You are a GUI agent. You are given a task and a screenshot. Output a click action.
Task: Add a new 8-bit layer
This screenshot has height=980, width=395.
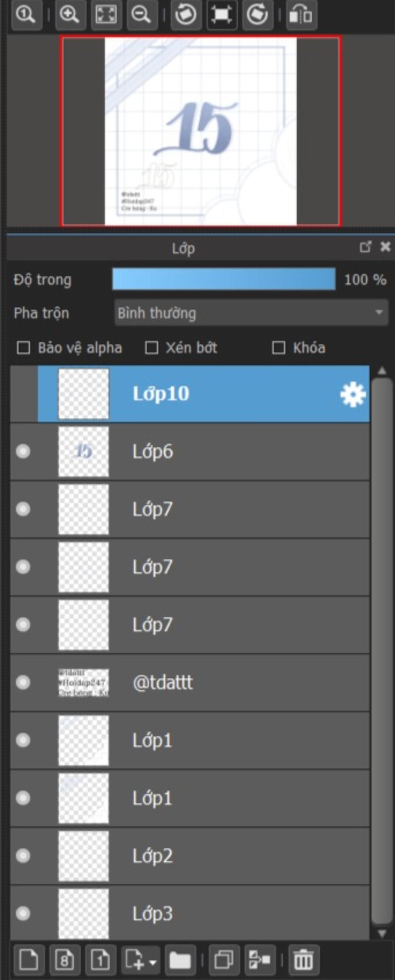pos(64,960)
